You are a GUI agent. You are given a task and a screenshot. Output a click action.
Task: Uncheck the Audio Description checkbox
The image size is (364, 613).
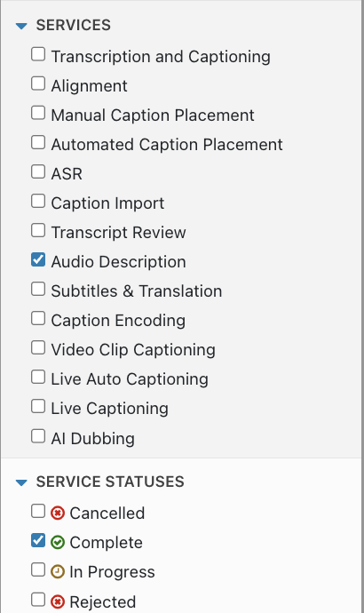click(x=38, y=259)
